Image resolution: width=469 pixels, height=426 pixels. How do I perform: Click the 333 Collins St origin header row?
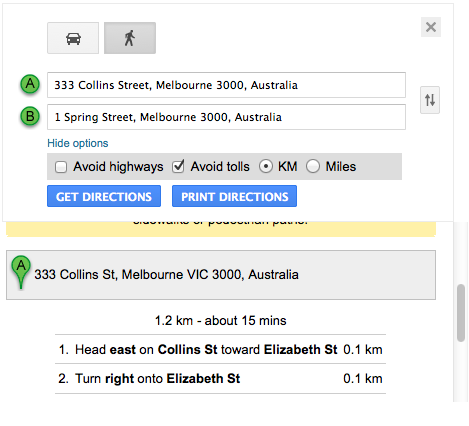[x=221, y=275]
